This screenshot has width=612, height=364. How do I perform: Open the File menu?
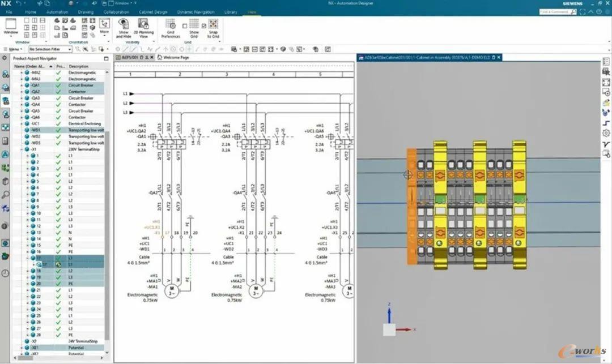[x=8, y=12]
